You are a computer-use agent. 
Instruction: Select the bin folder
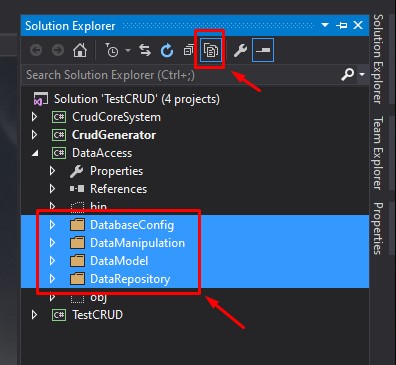click(98, 206)
